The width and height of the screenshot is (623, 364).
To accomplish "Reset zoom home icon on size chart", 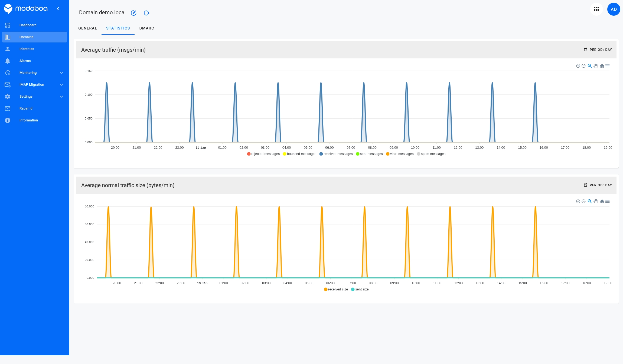I will point(602,201).
